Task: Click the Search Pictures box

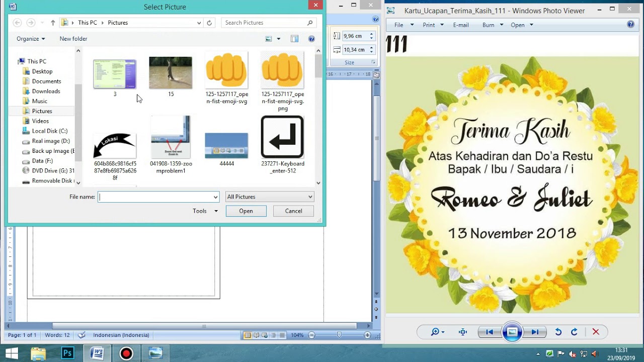Action: [269, 23]
